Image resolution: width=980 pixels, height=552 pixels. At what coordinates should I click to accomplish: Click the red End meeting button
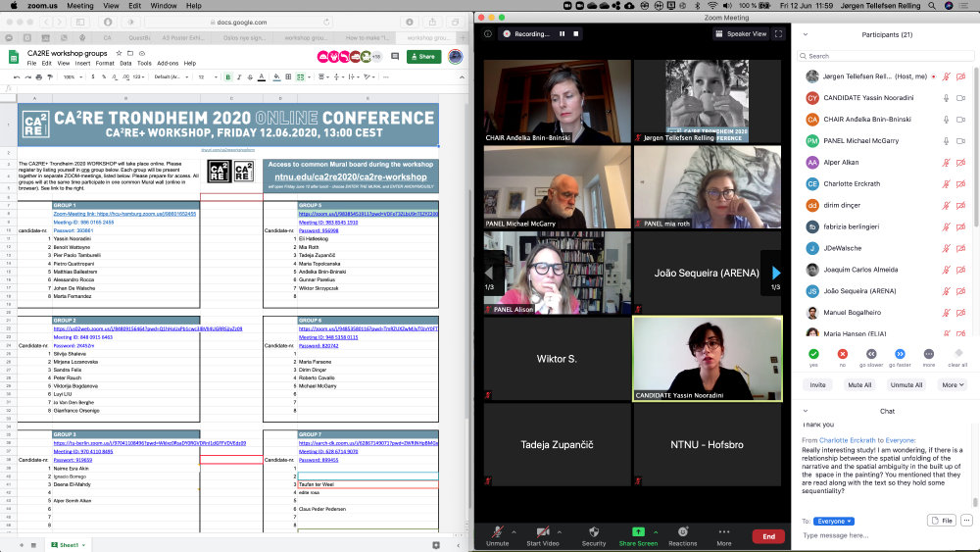point(768,536)
